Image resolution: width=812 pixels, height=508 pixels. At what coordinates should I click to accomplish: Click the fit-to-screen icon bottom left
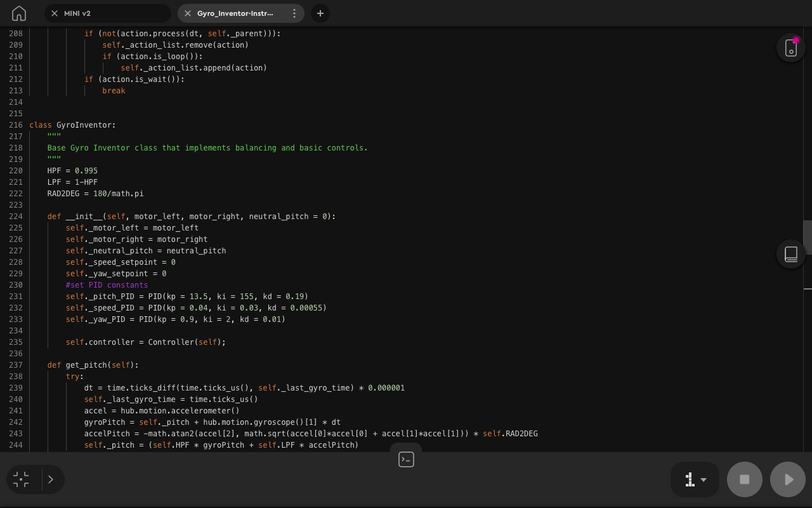pyautogui.click(x=21, y=479)
